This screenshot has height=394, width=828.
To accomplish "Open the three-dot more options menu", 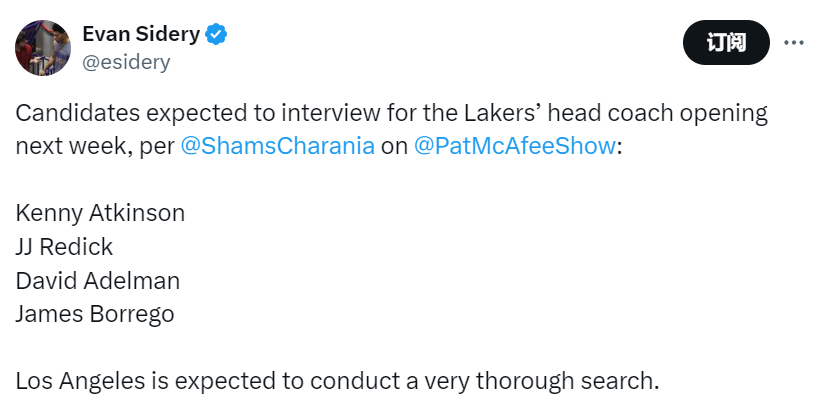I will (794, 43).
